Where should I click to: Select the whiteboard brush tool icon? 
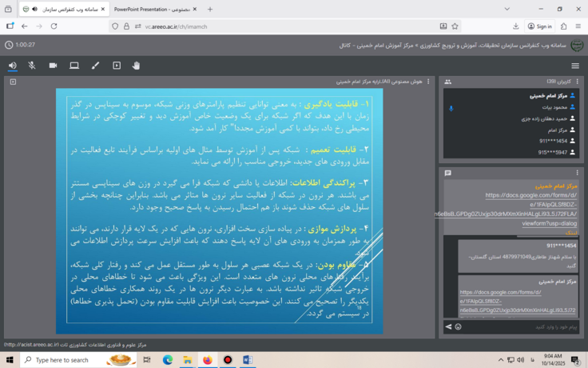click(x=95, y=66)
